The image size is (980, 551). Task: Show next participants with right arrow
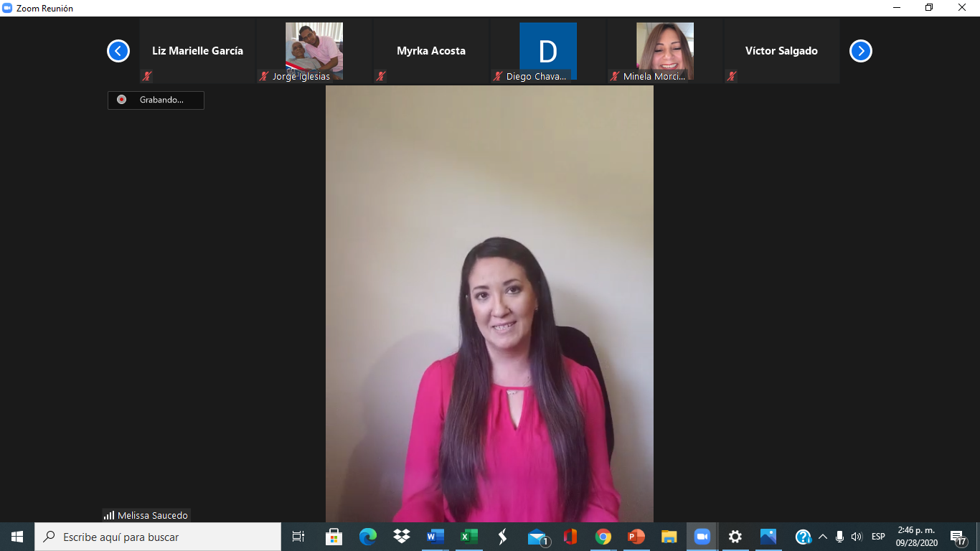[x=861, y=51]
